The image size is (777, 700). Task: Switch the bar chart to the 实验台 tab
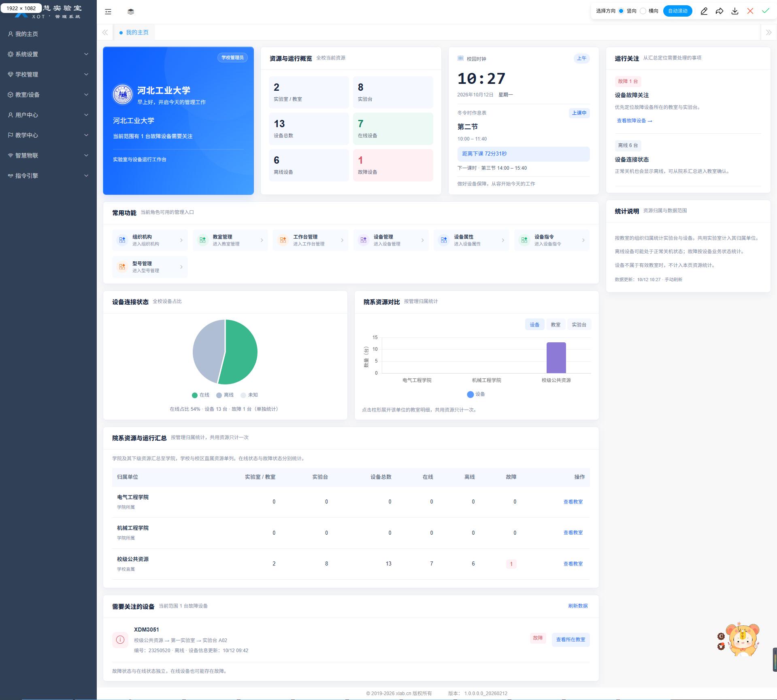(579, 324)
